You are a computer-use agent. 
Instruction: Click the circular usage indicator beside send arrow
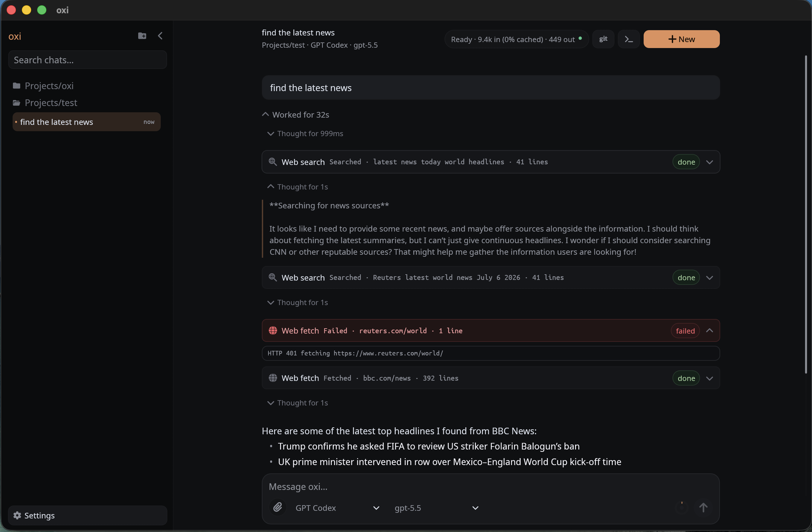(x=682, y=507)
